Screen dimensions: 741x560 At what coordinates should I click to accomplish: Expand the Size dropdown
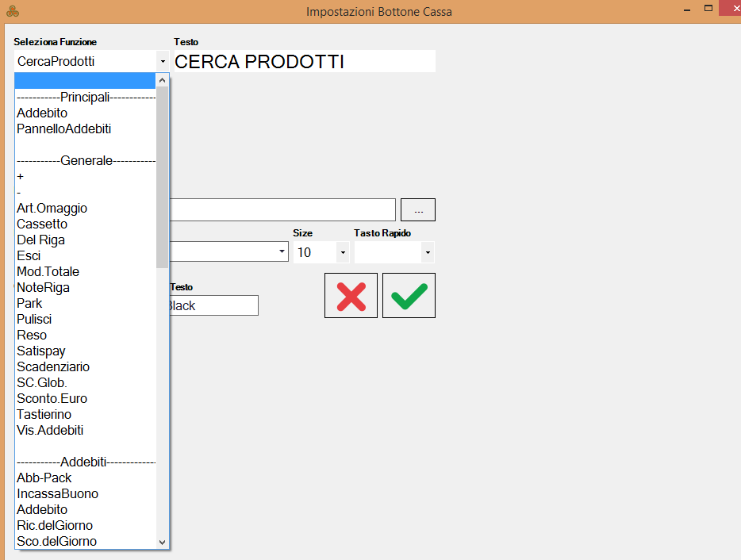[342, 253]
